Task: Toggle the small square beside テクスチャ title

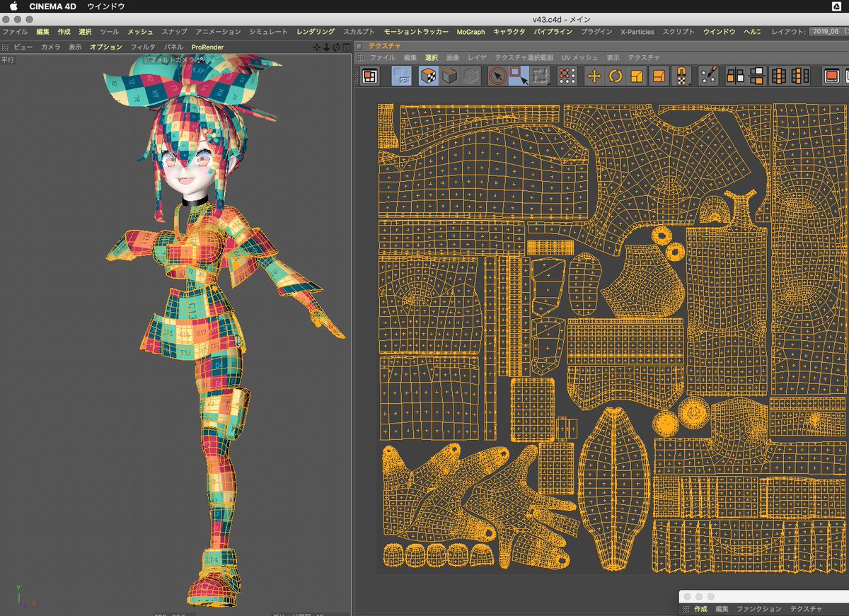Action: [x=359, y=45]
